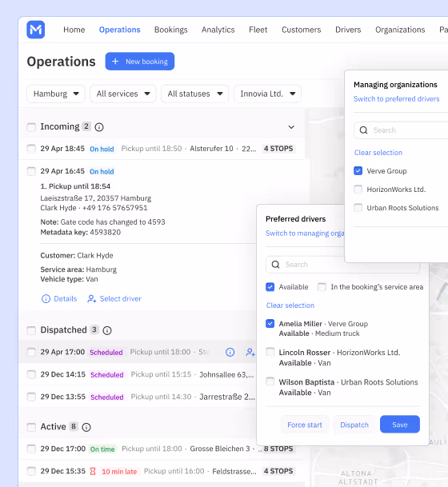This screenshot has height=487, width=448.
Task: Click the New booking button
Action: point(140,62)
